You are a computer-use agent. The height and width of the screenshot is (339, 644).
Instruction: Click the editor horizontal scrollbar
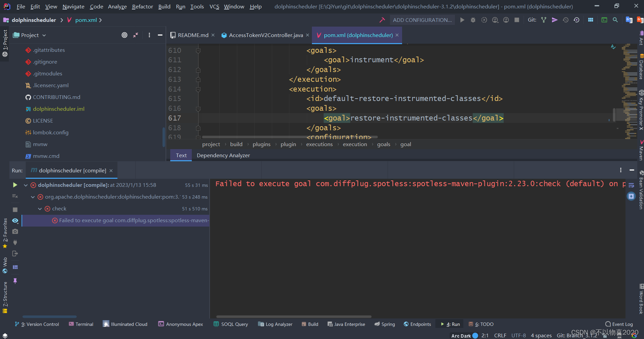[x=289, y=137]
